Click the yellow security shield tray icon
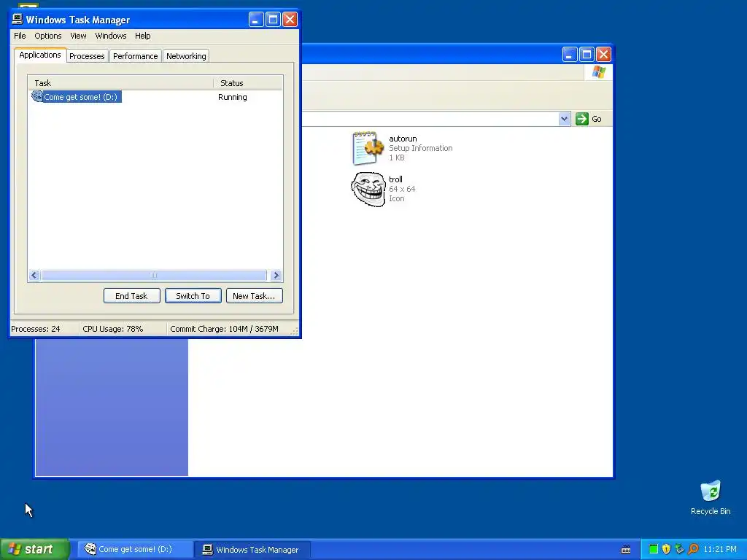 coord(666,549)
